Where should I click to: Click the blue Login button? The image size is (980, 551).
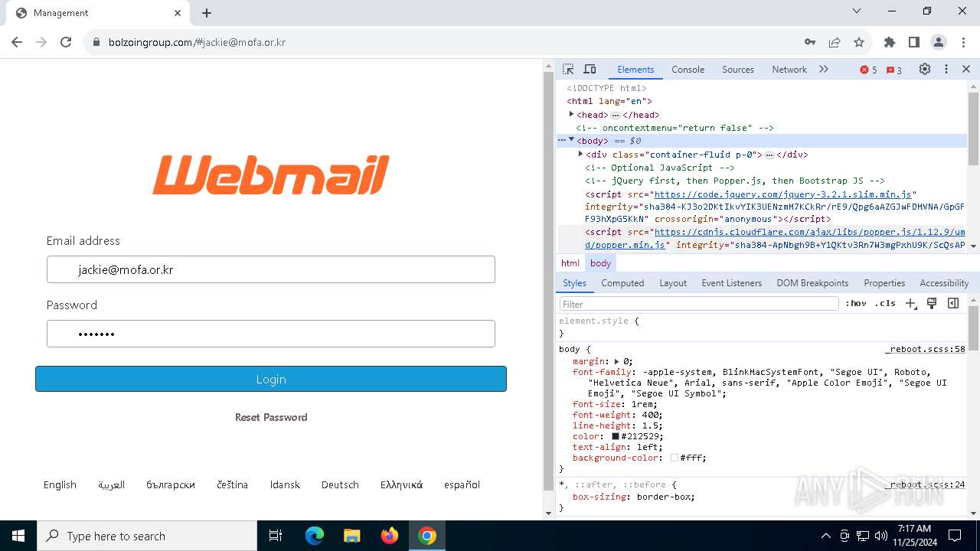click(x=271, y=379)
